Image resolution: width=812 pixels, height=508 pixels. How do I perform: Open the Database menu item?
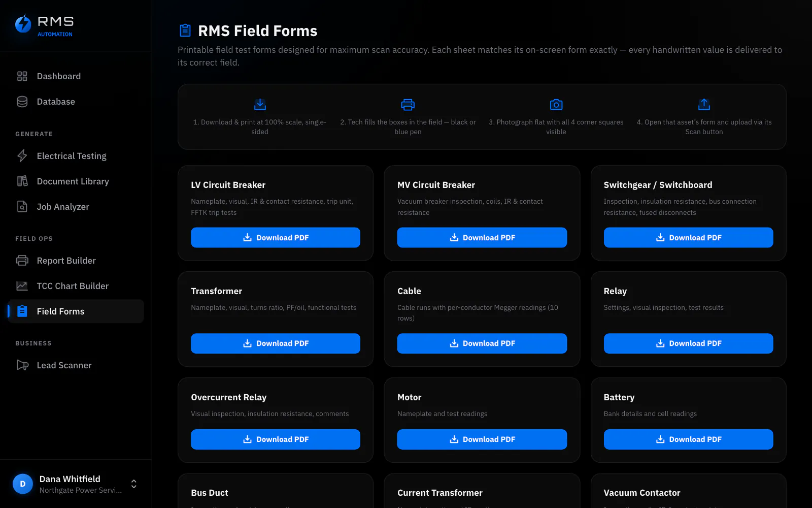click(x=76, y=102)
